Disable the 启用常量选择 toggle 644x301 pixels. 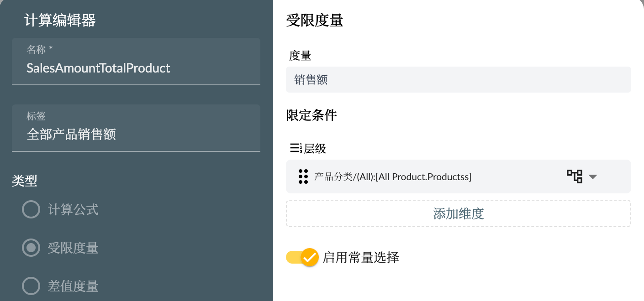(302, 257)
